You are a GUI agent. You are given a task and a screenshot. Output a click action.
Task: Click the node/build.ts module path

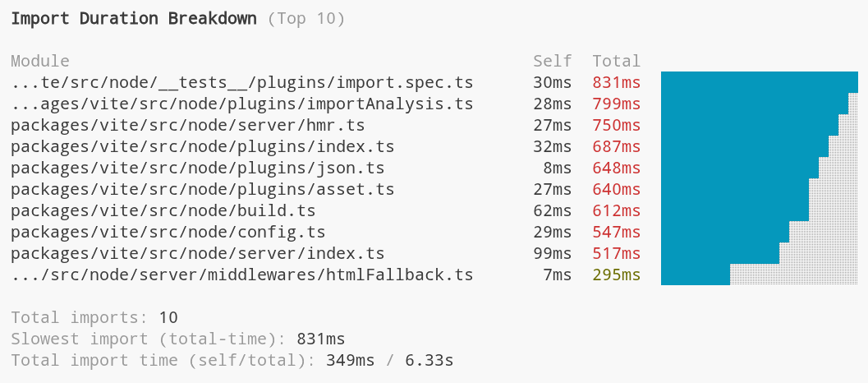coord(163,210)
